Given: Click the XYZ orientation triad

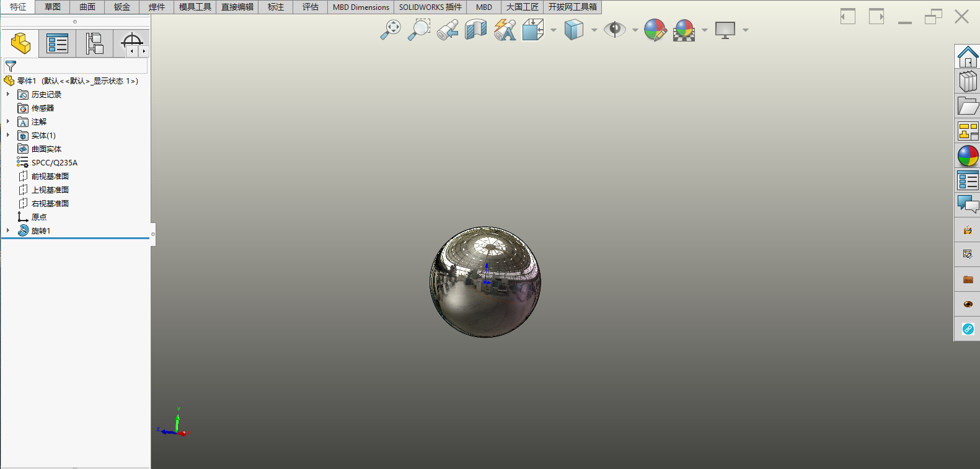Looking at the screenshot, I should click(x=173, y=423).
